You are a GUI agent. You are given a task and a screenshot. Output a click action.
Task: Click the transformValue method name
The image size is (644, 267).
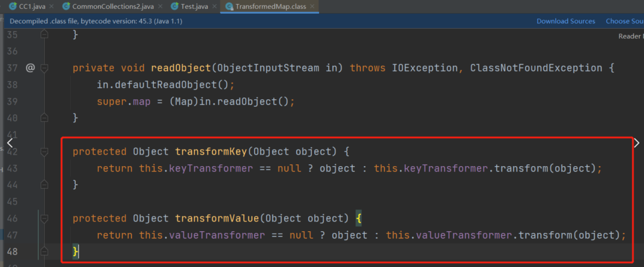pos(217,218)
